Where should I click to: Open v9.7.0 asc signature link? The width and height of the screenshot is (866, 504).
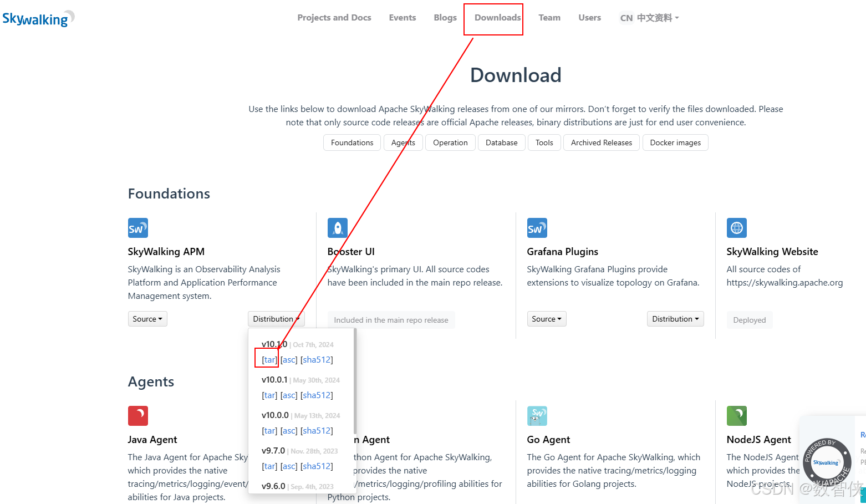point(289,466)
